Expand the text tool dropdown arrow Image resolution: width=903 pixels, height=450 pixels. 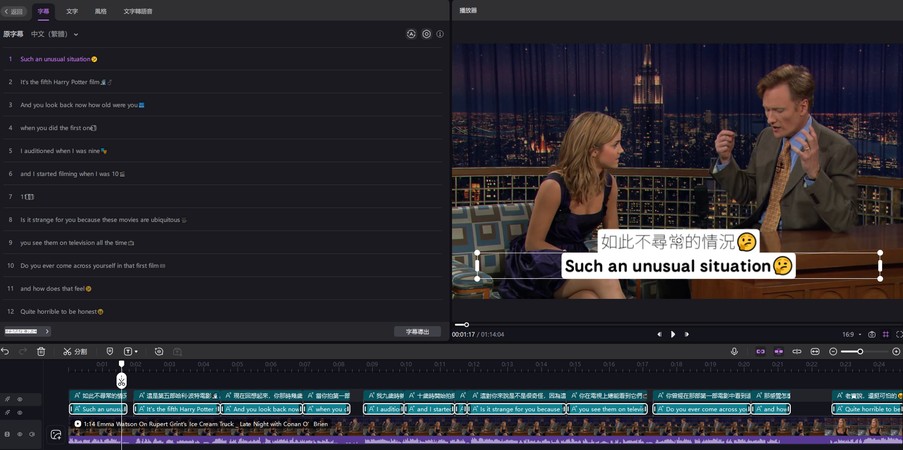coord(136,351)
